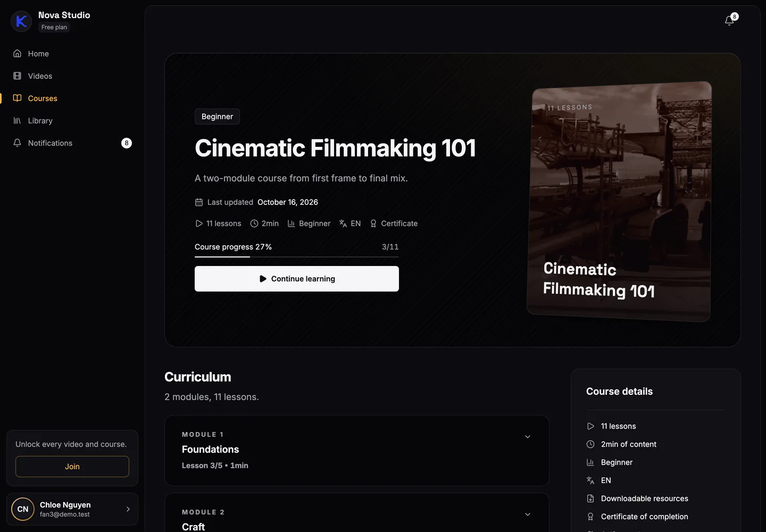Click the Cinematic Filmmaking 101 heading
Image resolution: width=766 pixels, height=532 pixels.
[x=335, y=148]
